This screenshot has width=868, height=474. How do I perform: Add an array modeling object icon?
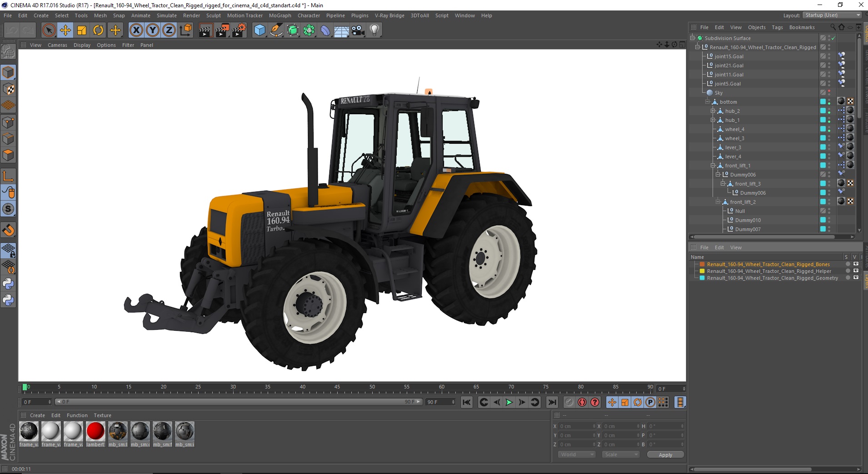pos(309,30)
